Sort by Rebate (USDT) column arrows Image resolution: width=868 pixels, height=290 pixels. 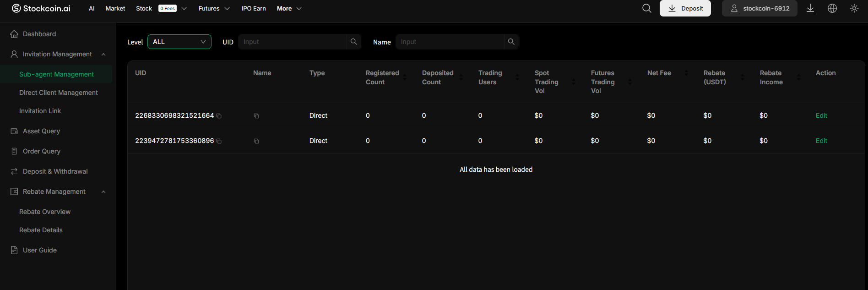(743, 77)
